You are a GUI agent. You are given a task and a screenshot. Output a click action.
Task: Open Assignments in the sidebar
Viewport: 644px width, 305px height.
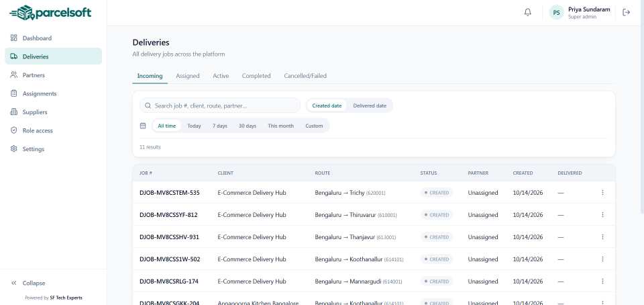click(54, 93)
